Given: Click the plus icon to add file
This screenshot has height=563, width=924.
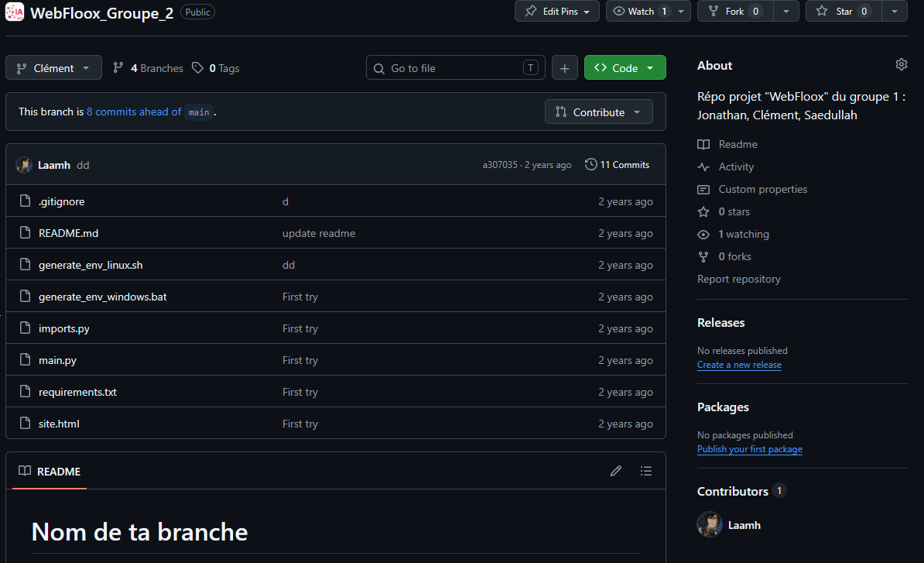Looking at the screenshot, I should pos(564,68).
